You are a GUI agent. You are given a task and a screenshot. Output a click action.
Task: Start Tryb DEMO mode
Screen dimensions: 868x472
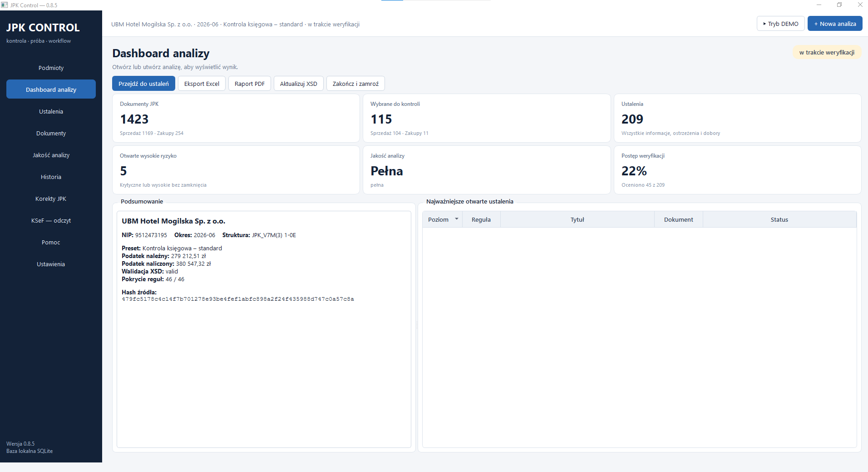(x=781, y=24)
